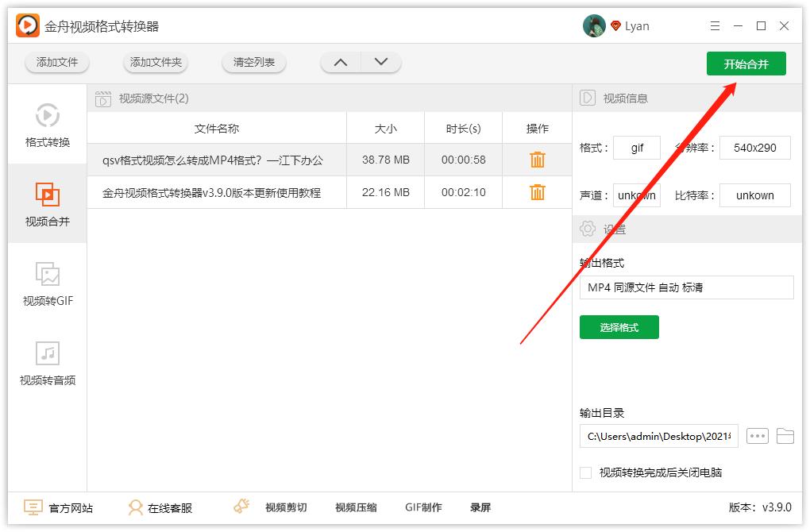Screen dimensions: 810x532
Task: Select 视频合并 sidebar tab
Action: (x=48, y=204)
